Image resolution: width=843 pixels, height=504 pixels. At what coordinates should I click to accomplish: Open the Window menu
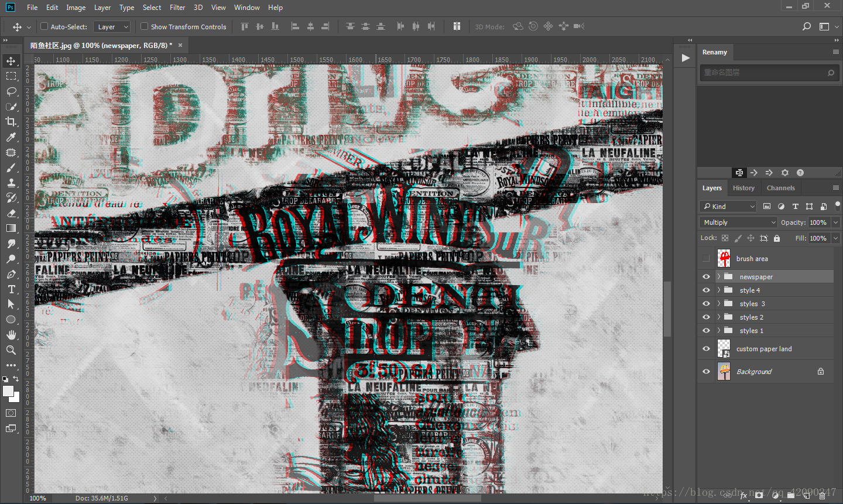[246, 8]
